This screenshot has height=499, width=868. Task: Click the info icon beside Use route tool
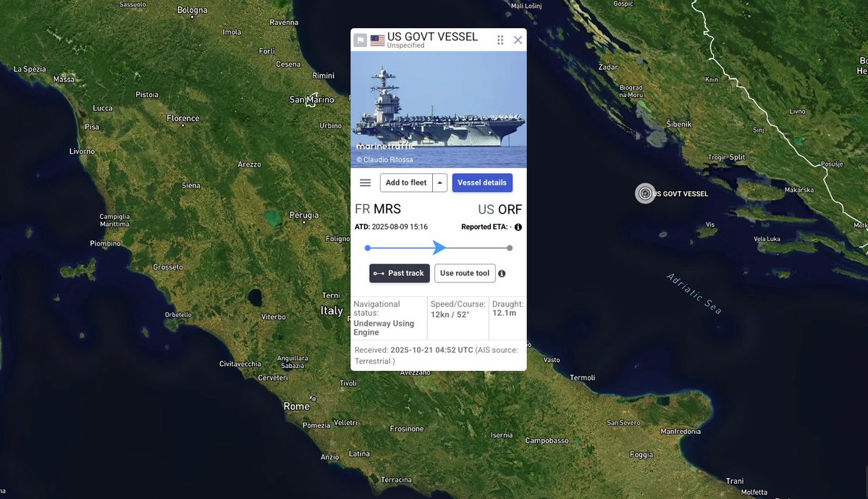tap(502, 274)
